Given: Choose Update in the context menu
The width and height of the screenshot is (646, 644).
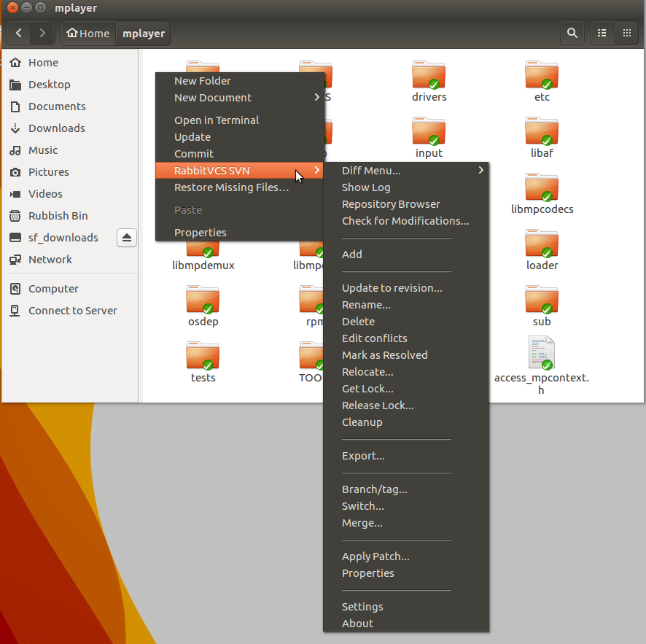Looking at the screenshot, I should [x=240, y=137].
